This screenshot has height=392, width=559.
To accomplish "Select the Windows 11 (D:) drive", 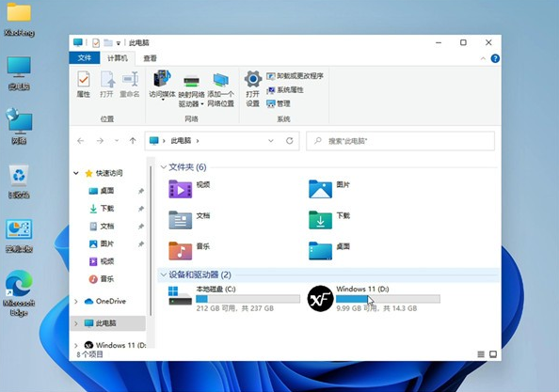I will [374, 298].
